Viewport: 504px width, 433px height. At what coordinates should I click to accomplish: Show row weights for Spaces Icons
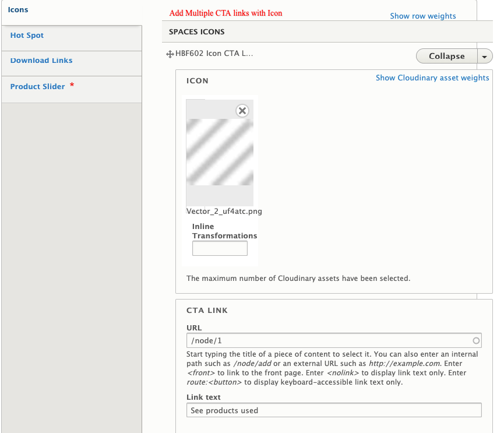click(x=422, y=16)
